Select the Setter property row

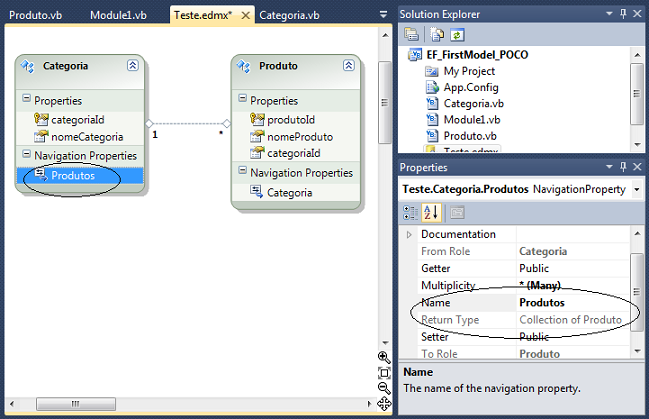(x=524, y=337)
